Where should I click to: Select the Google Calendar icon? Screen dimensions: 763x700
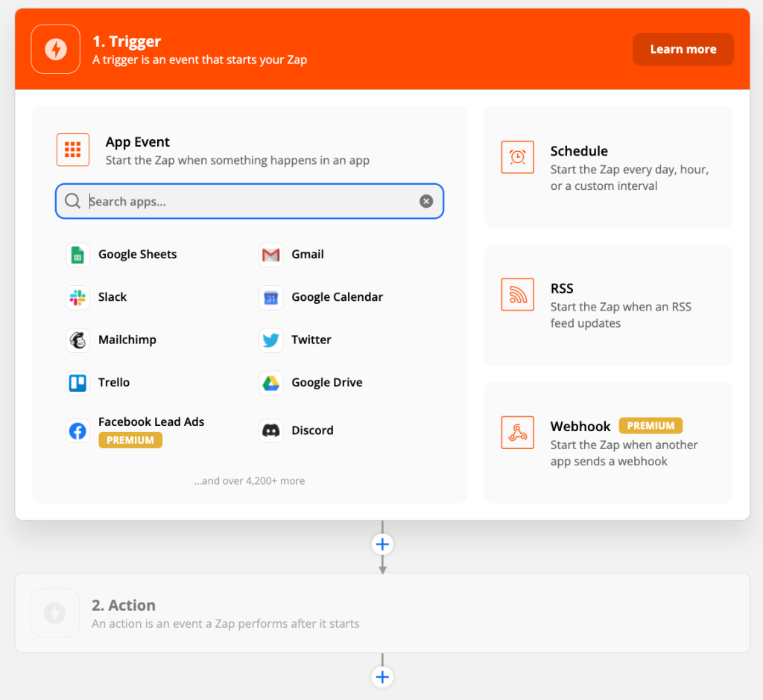click(x=271, y=297)
